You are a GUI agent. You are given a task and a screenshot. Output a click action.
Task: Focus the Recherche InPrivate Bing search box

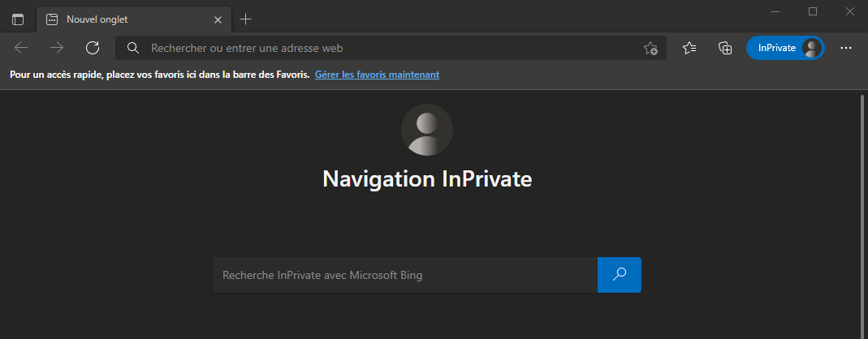405,275
